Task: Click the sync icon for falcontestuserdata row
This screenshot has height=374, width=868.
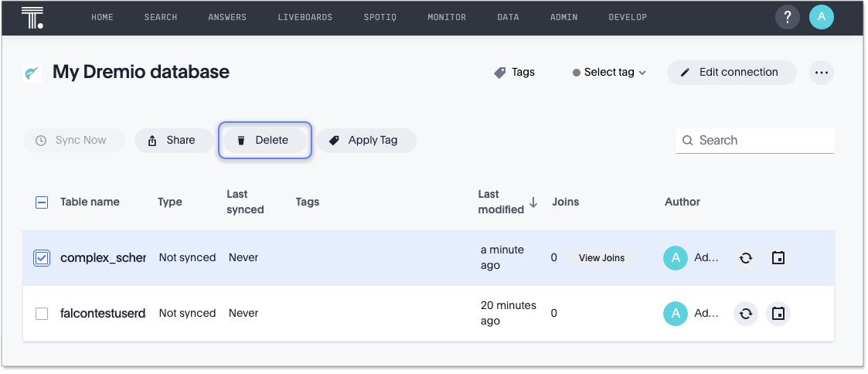Action: point(745,314)
